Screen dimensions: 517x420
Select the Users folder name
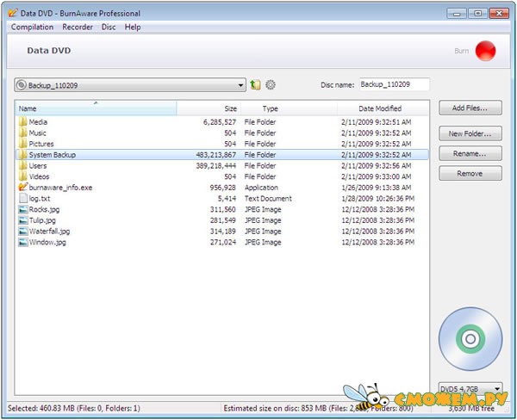(x=38, y=166)
